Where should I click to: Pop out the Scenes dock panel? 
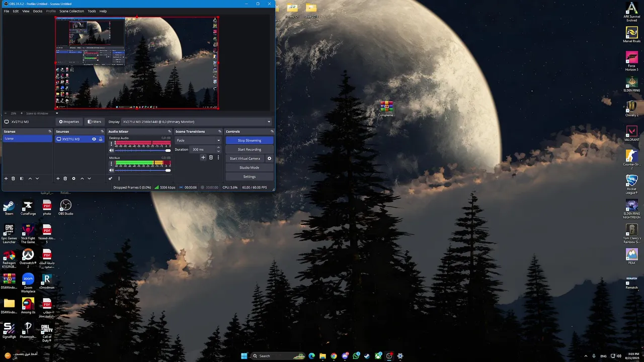click(x=50, y=131)
